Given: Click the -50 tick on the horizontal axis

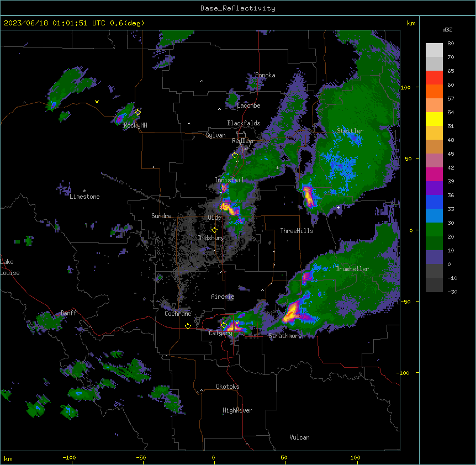Looking at the screenshot, I should coord(141,457).
